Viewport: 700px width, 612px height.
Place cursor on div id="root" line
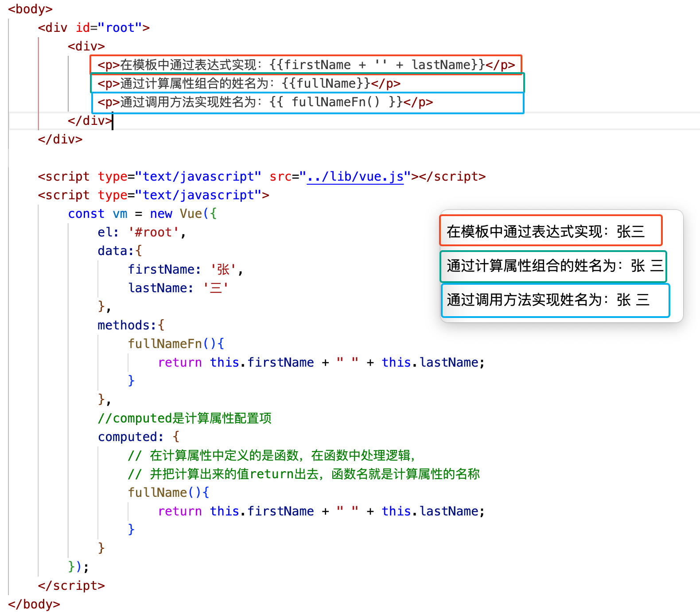tap(93, 28)
